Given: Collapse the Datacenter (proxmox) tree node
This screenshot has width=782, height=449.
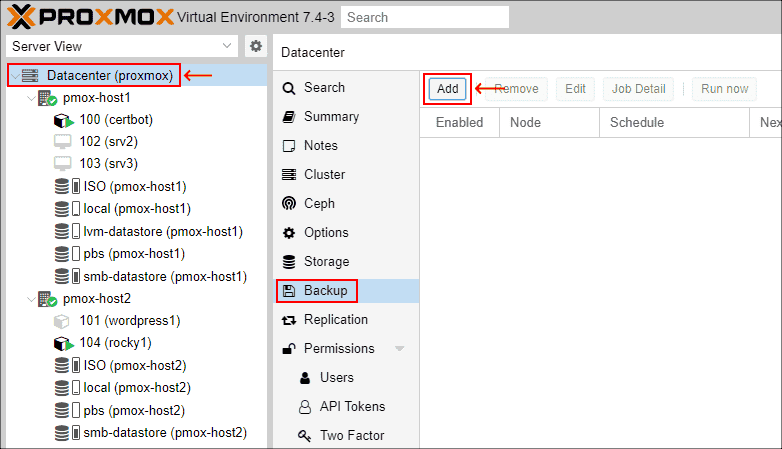Looking at the screenshot, I should pos(15,76).
